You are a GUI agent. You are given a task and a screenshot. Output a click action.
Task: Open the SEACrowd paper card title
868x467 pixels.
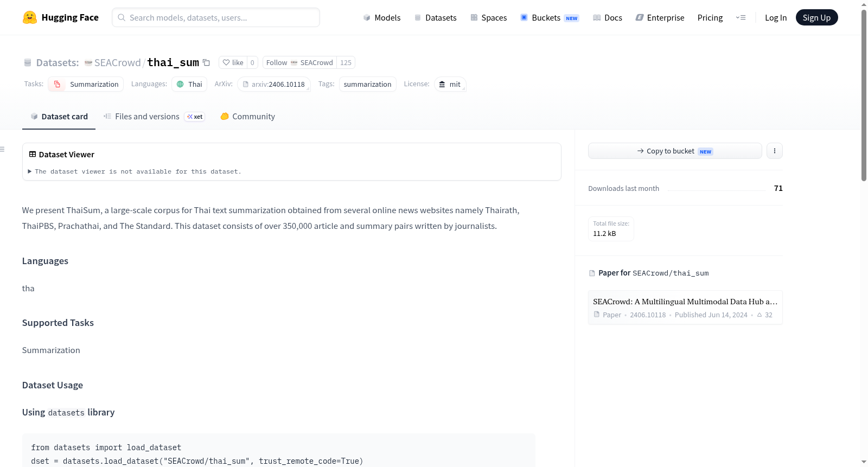click(685, 302)
